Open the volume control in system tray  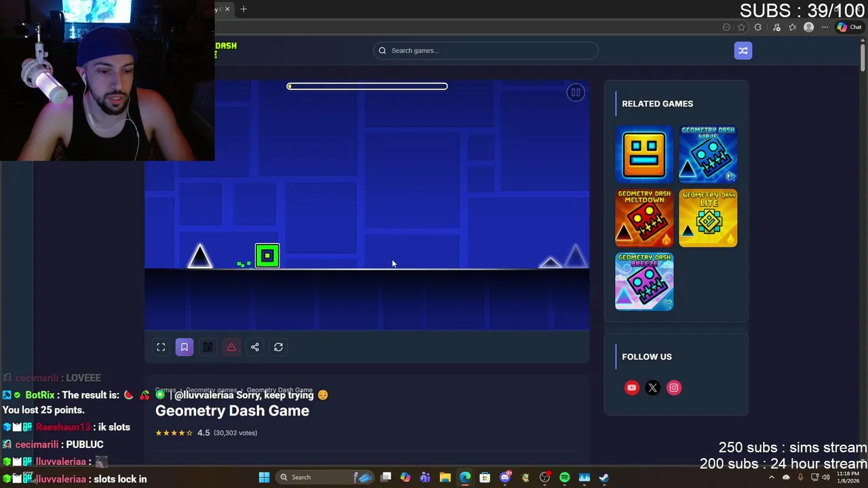(x=826, y=477)
